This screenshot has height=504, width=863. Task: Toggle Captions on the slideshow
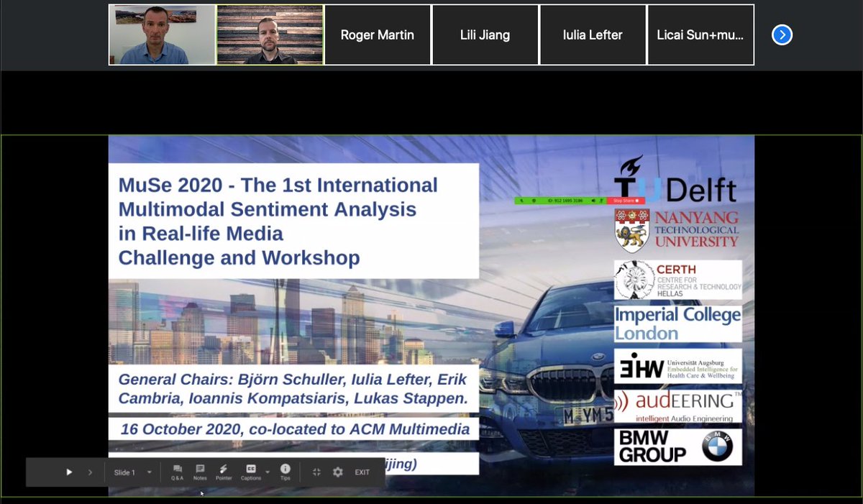pyautogui.click(x=251, y=472)
